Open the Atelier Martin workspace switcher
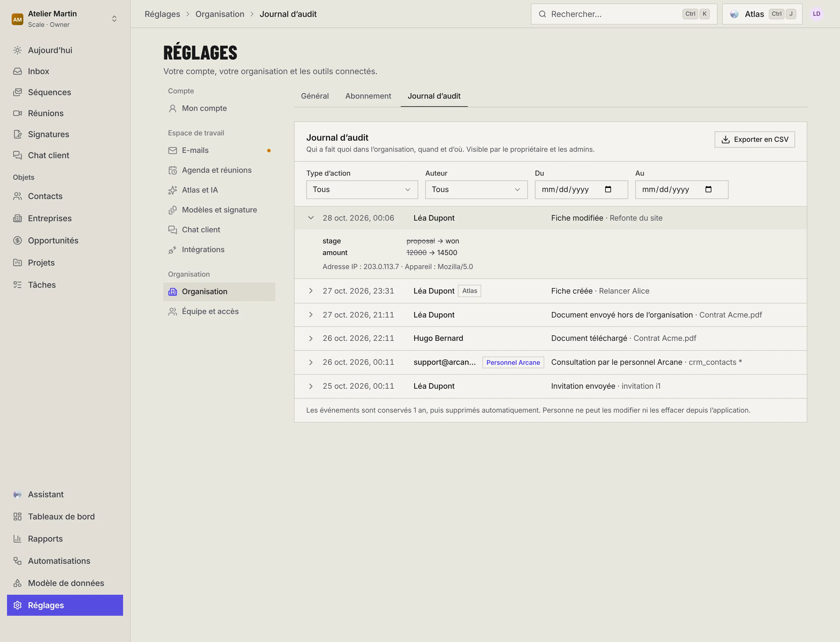840x642 pixels. point(65,19)
